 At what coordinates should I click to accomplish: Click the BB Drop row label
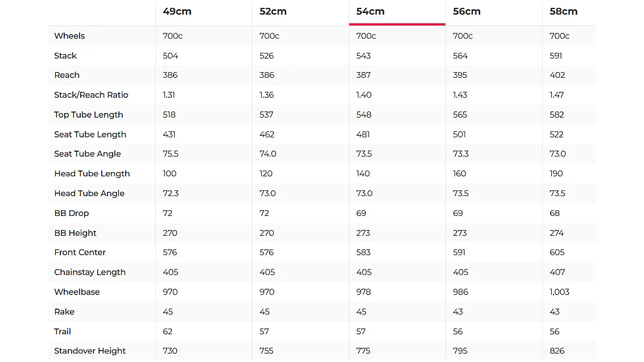click(72, 213)
